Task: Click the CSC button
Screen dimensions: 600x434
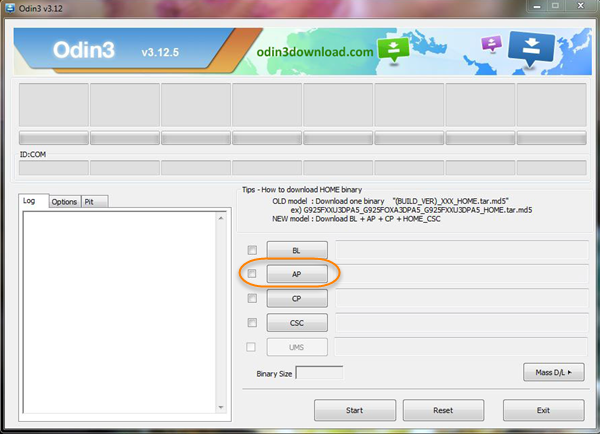Action: point(297,323)
